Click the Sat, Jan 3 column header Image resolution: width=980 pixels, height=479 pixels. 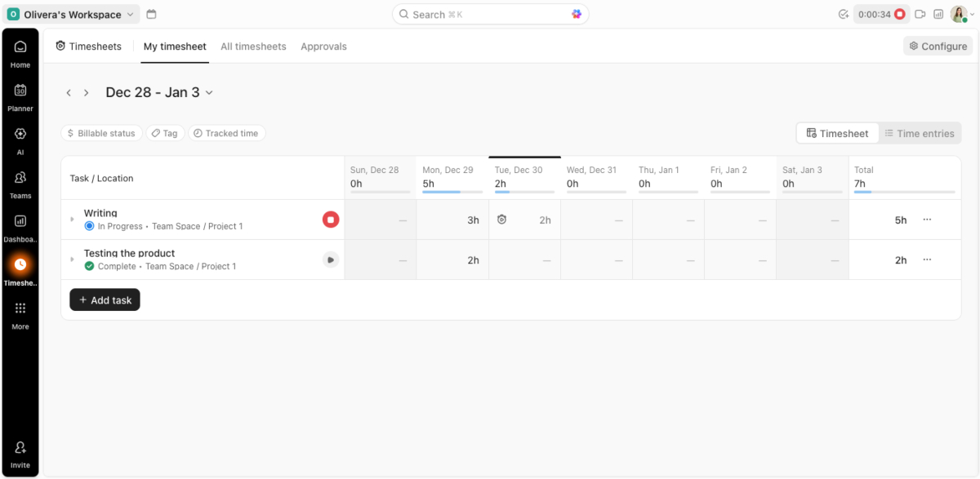point(812,177)
